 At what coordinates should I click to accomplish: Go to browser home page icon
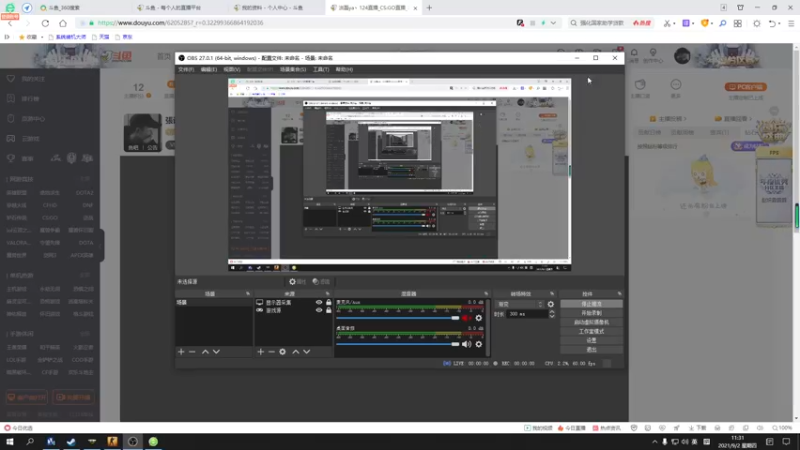coord(63,23)
